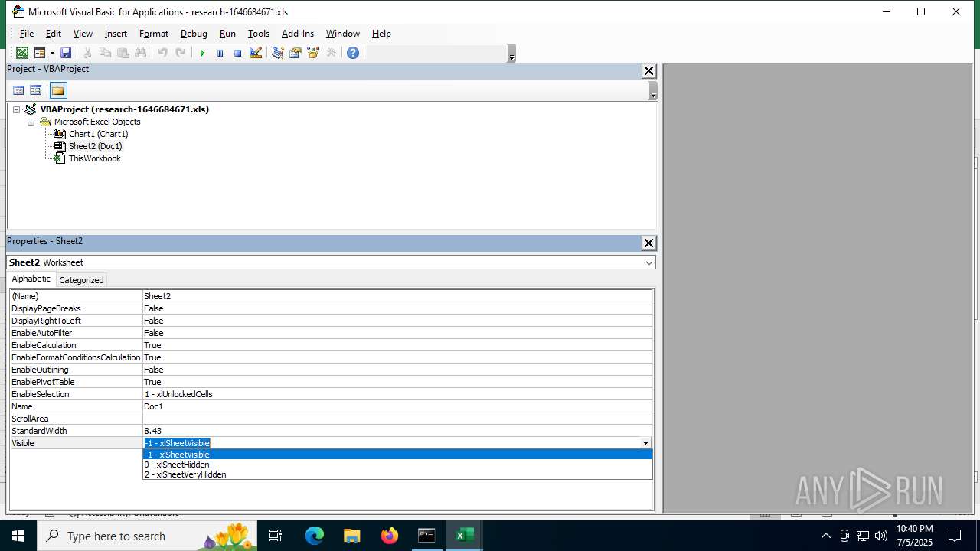The height and width of the screenshot is (551, 980).
Task: Switch to the Categorized properties tab
Action: coord(81,280)
